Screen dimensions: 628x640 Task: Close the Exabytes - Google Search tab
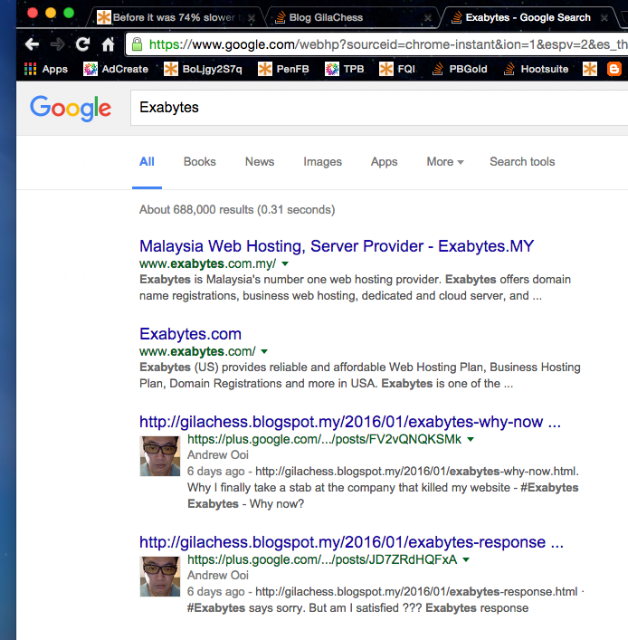(x=604, y=18)
